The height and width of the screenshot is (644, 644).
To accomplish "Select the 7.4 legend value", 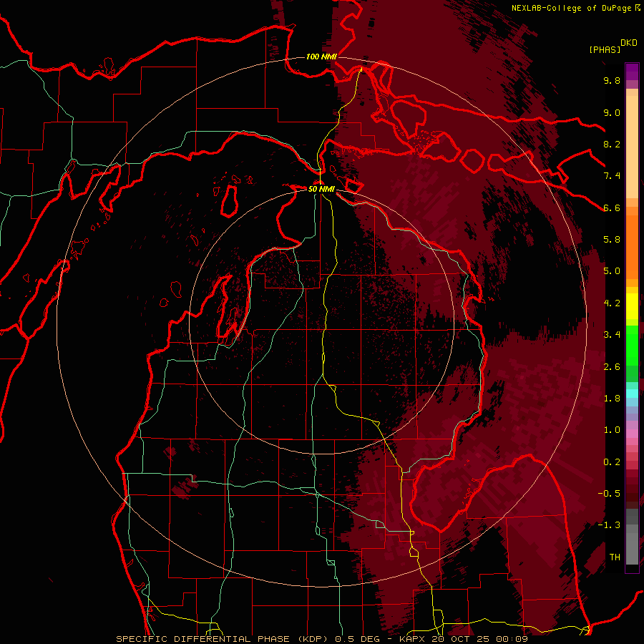I will click(x=612, y=176).
